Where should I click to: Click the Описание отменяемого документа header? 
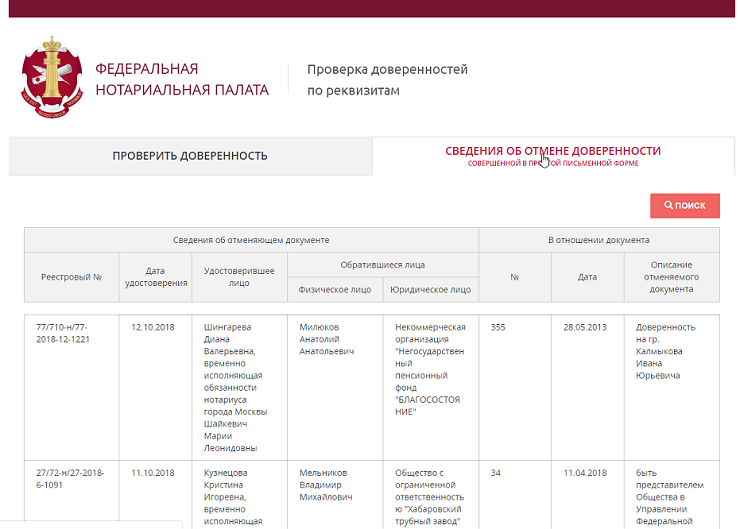coord(672,277)
